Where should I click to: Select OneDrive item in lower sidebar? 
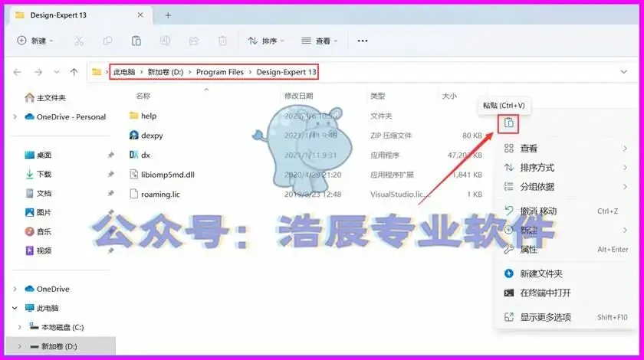coord(47,289)
